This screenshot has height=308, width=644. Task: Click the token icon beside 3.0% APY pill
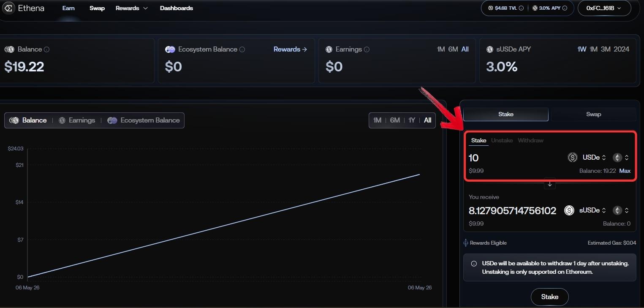tap(535, 8)
